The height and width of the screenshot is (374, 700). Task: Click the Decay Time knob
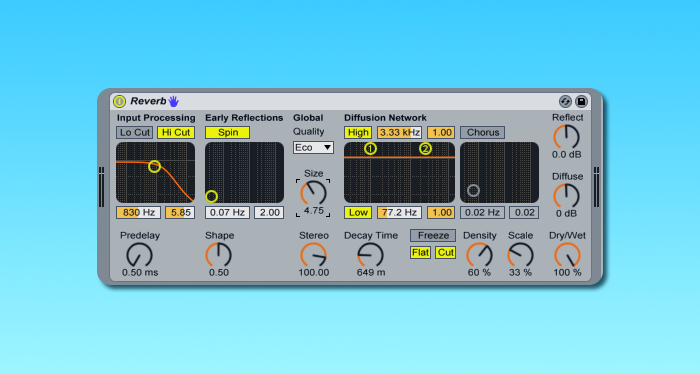(371, 255)
